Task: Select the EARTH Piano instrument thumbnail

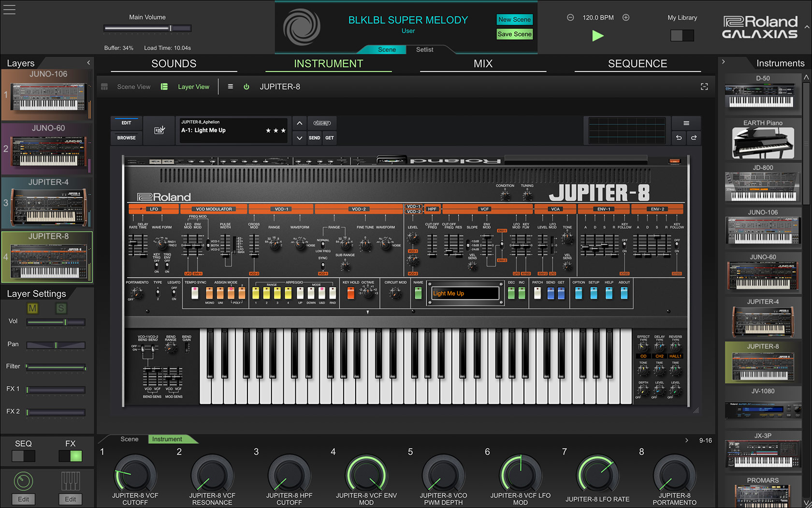Action: [x=763, y=139]
